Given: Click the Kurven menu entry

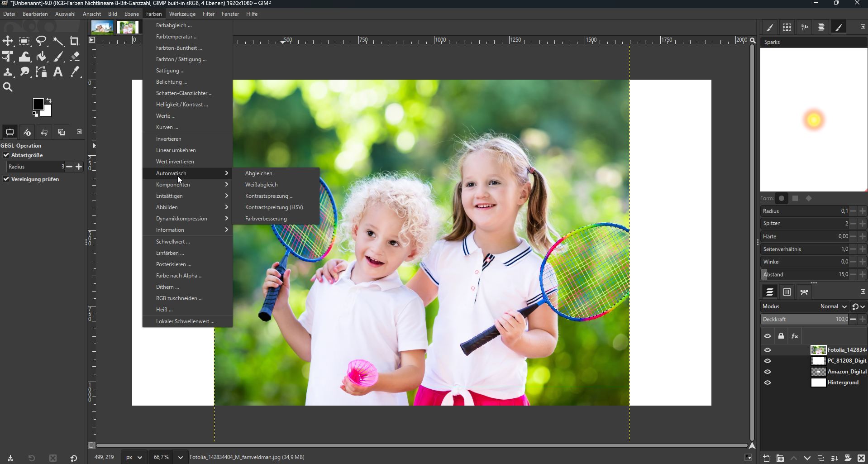Looking at the screenshot, I should pos(167,127).
